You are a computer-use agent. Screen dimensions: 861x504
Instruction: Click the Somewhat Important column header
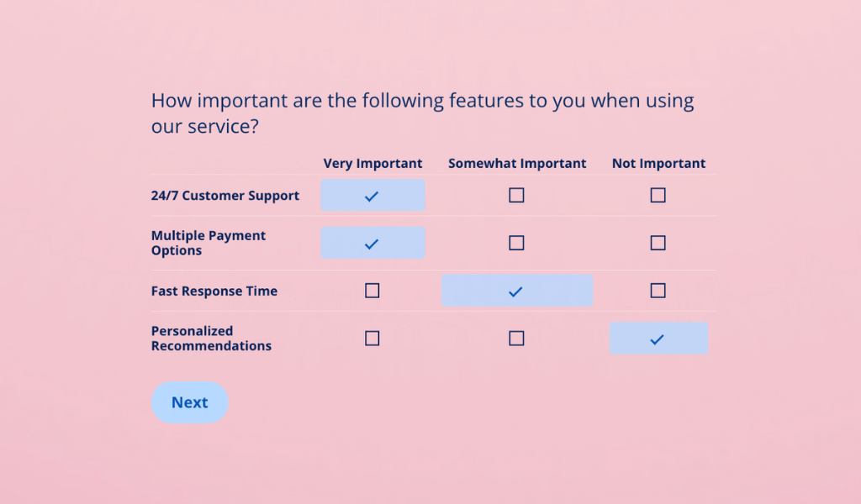(517, 164)
